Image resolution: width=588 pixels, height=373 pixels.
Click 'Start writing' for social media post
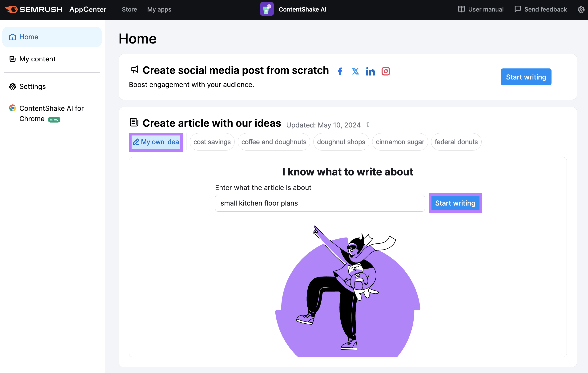click(526, 77)
